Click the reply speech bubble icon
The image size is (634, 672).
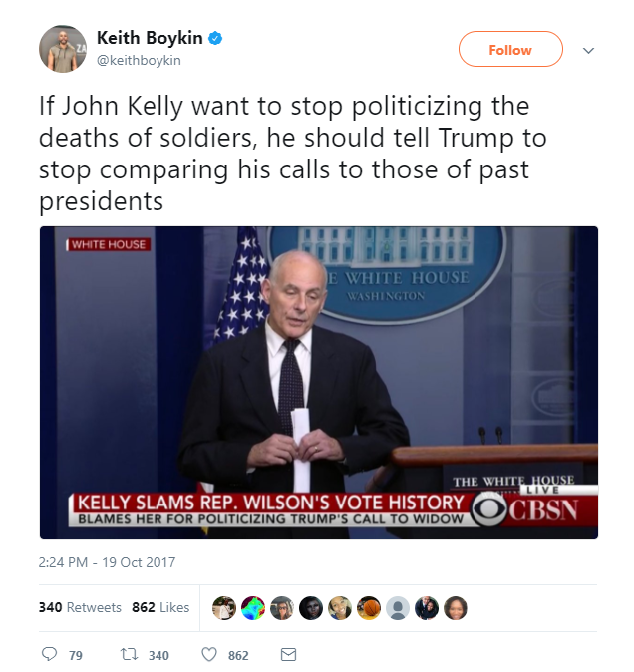click(49, 654)
